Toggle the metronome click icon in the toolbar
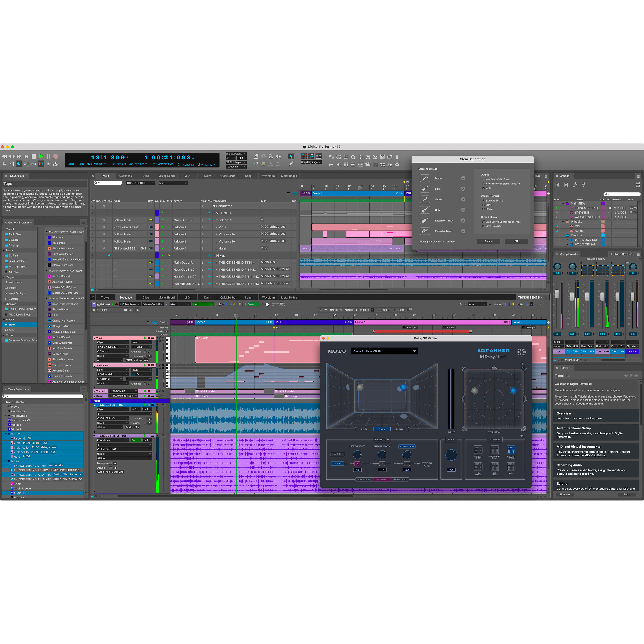 pyautogui.click(x=271, y=156)
